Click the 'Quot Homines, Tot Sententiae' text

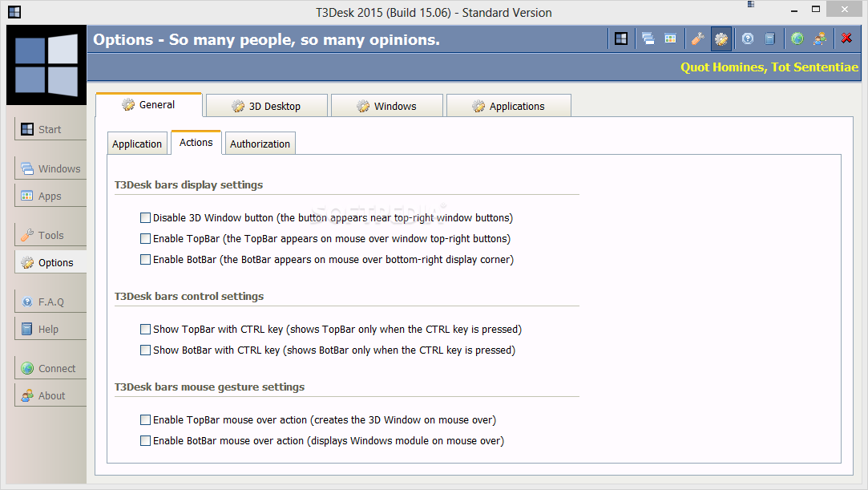[x=769, y=67]
